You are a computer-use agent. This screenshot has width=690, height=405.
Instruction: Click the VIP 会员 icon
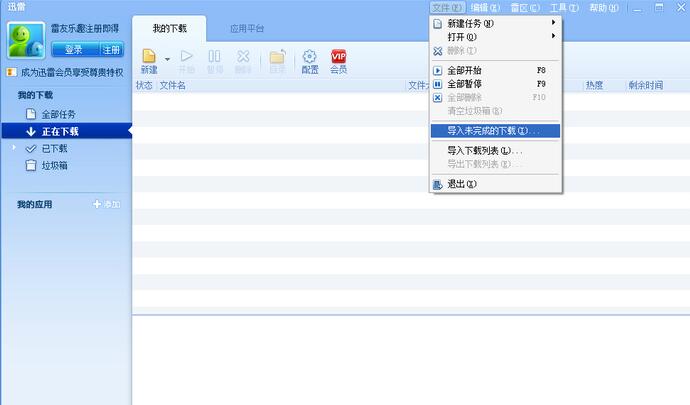pos(338,61)
